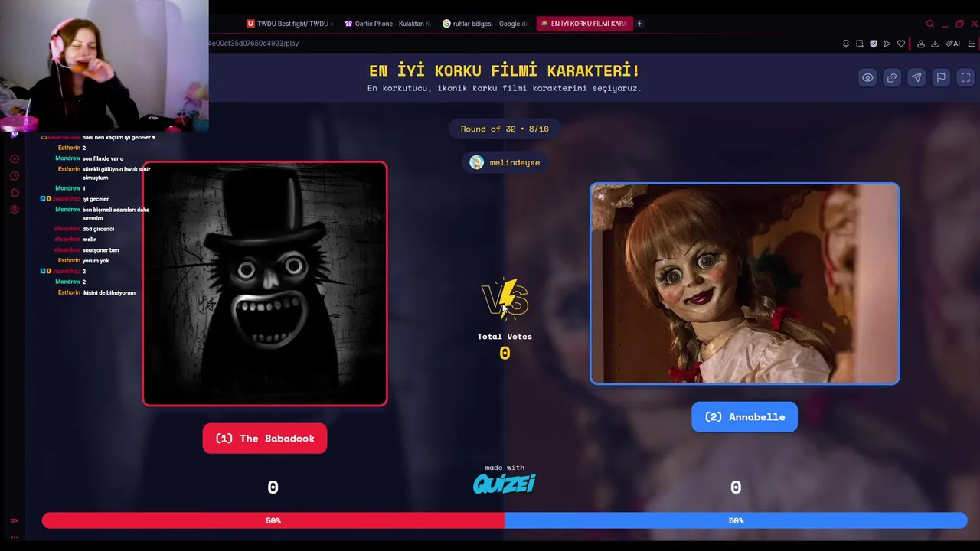980x551 pixels.
Task: Open the account profile icon in toolbar
Action: (921, 44)
